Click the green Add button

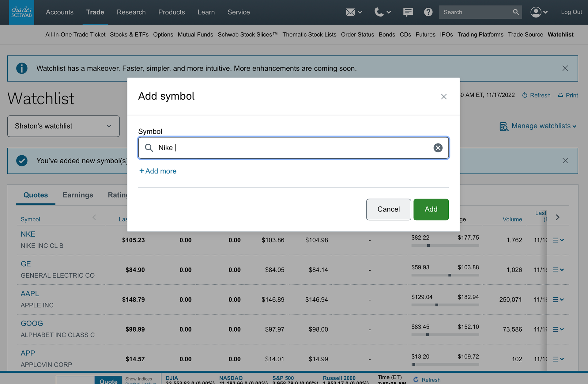click(x=431, y=209)
